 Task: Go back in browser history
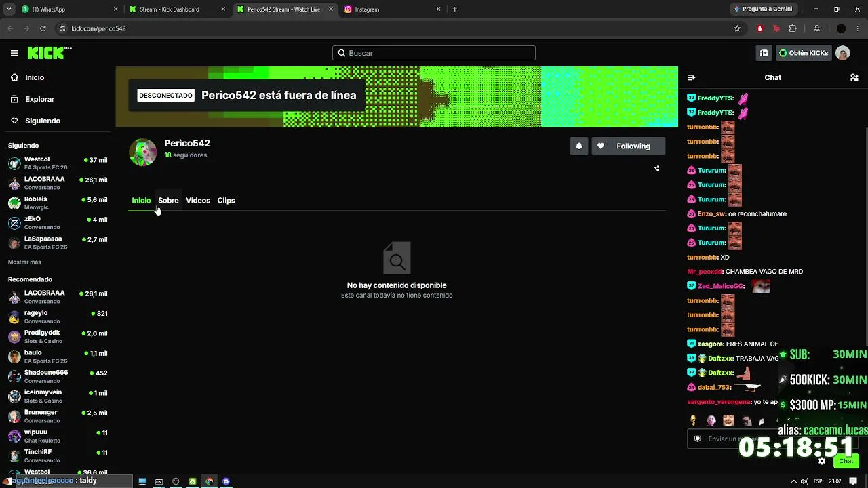pyautogui.click(x=10, y=28)
